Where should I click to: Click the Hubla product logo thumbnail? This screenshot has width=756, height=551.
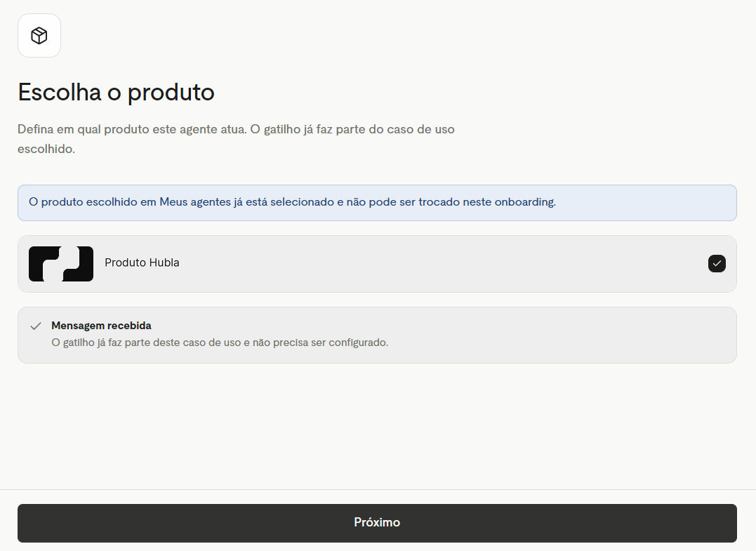pos(61,264)
